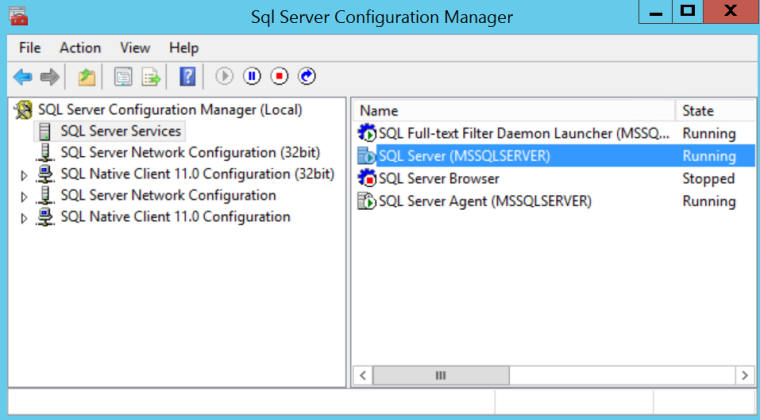This screenshot has height=420, width=760.
Task: Select the SQL Server (MSSQLSERVER) row
Action: (554, 156)
